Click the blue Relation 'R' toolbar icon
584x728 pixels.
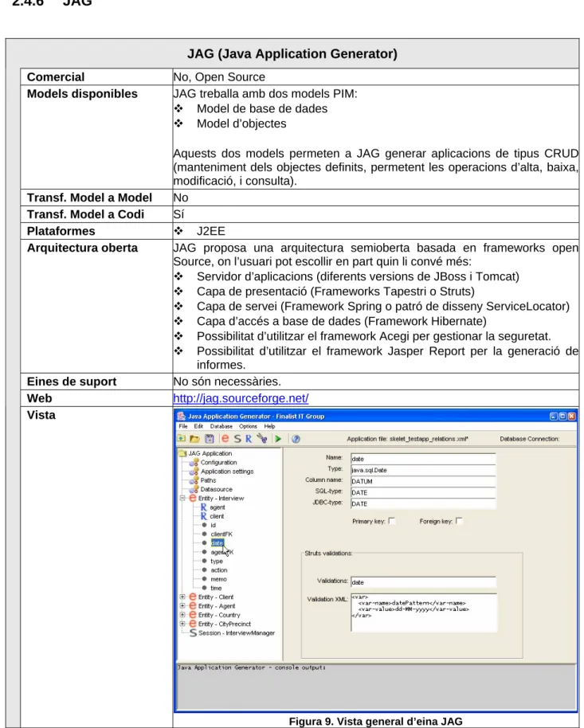click(249, 438)
